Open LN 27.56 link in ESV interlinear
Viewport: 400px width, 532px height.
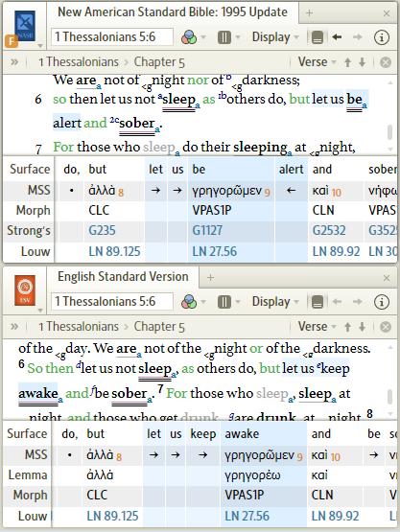tap(247, 516)
